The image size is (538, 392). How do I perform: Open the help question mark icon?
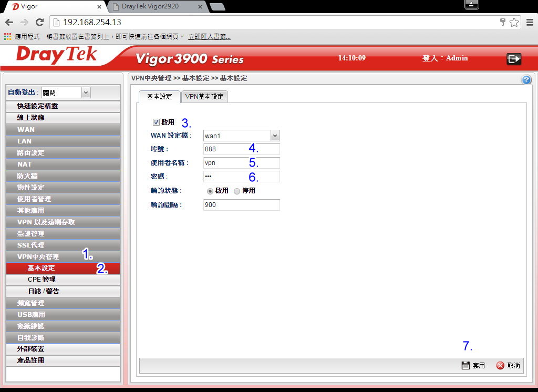tap(526, 80)
